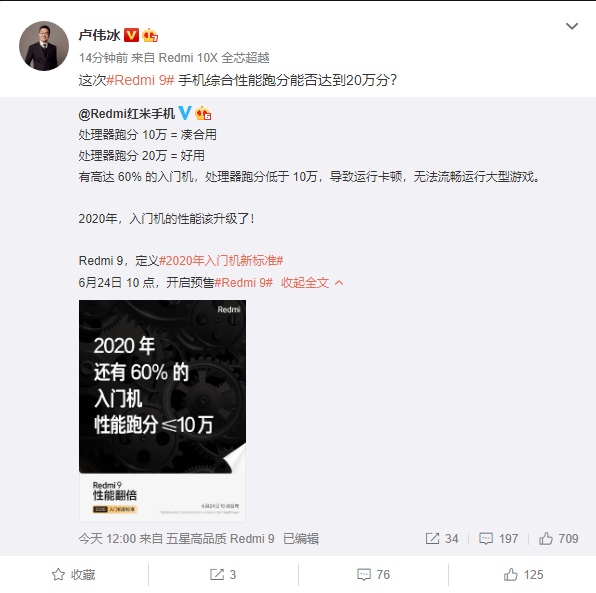The image size is (596, 593).
Task: Click blue V badge next to Redmi红米手机
Action: click(185, 113)
